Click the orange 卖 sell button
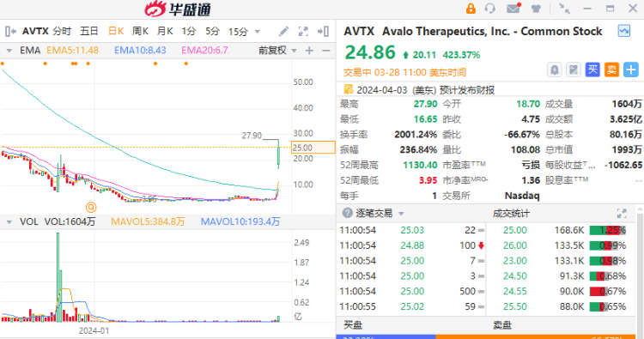 pyautogui.click(x=611, y=70)
